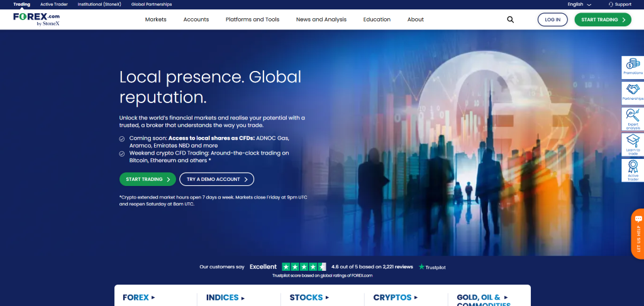The width and height of the screenshot is (644, 306).
Task: Click the 'Excellent' Trustpilot rating text
Action: [x=264, y=266]
